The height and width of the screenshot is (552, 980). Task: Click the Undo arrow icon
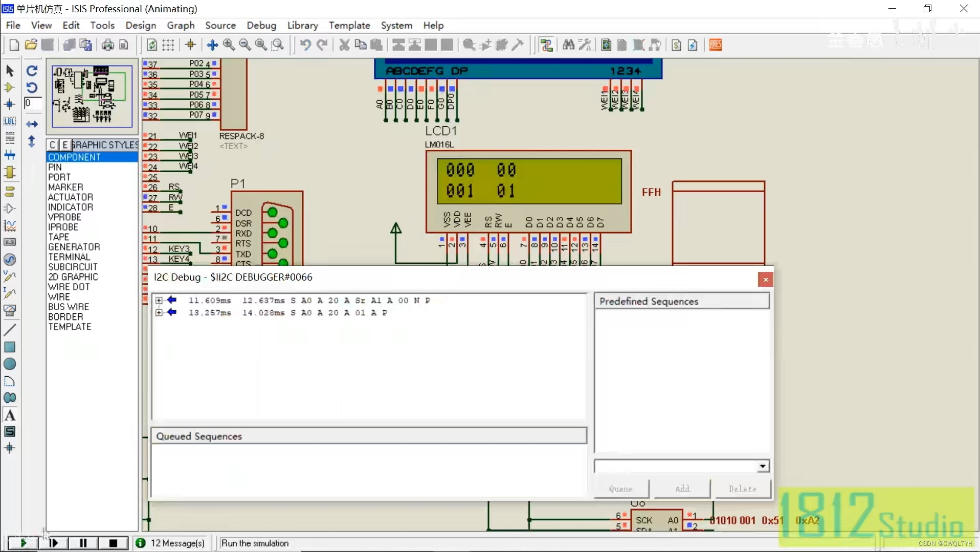pos(305,45)
